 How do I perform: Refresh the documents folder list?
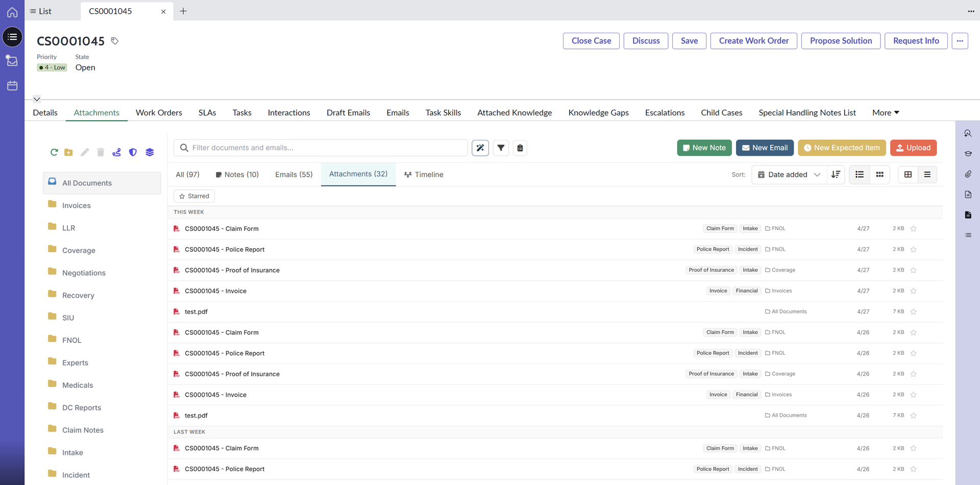coord(54,152)
